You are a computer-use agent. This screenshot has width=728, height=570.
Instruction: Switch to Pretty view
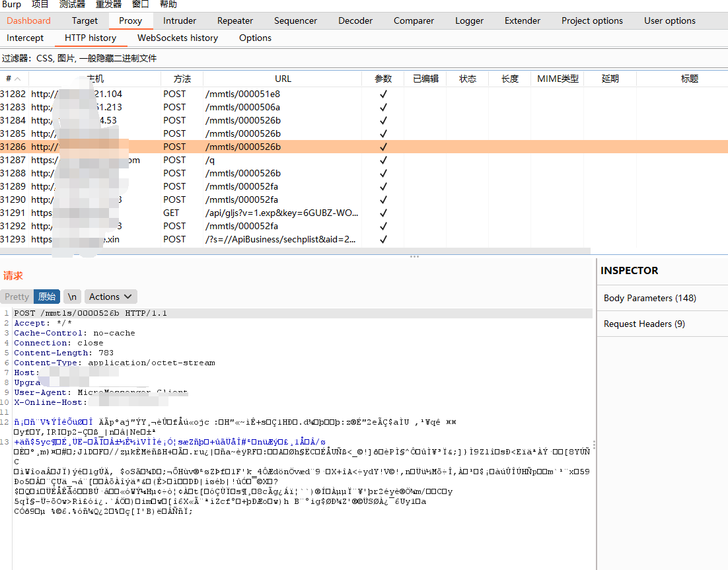pyautogui.click(x=17, y=297)
